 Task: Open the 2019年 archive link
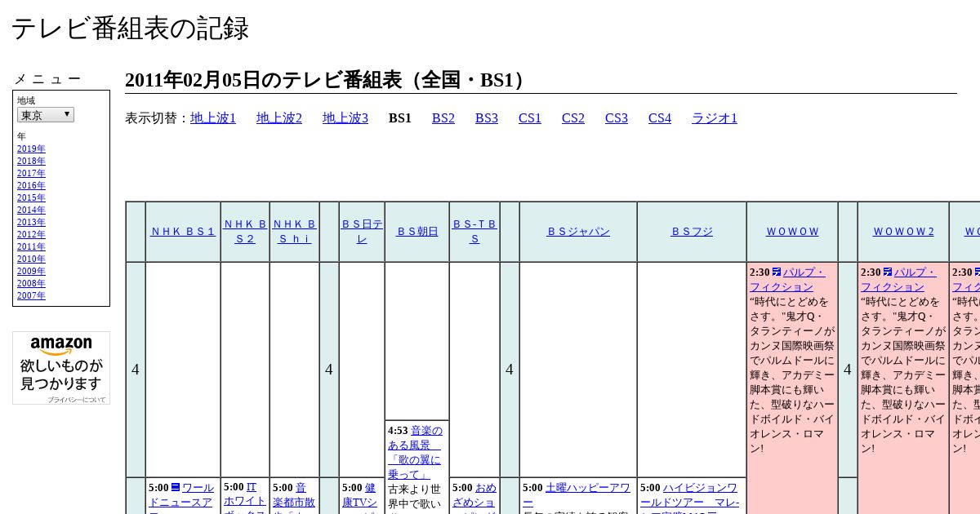[x=31, y=149]
